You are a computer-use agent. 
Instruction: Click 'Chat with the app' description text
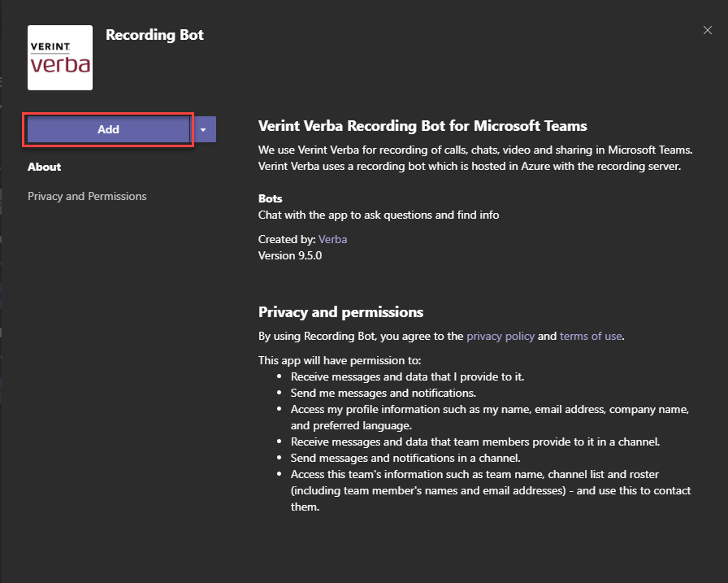(379, 215)
